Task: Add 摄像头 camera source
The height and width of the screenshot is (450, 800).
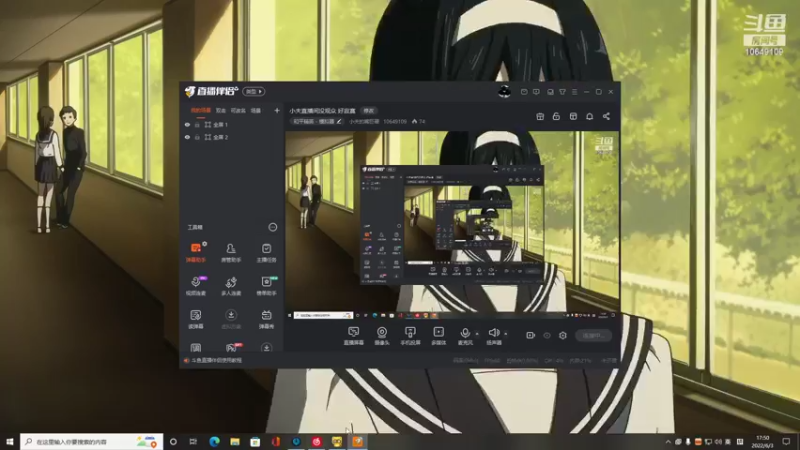Action: tap(382, 336)
